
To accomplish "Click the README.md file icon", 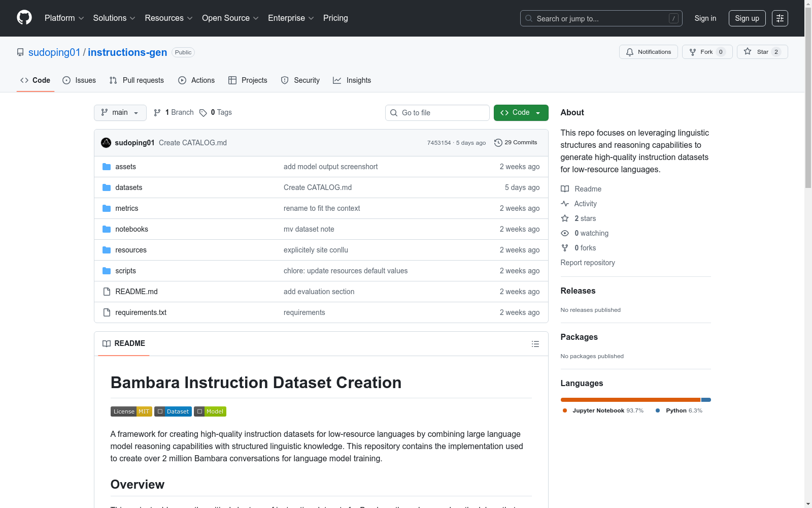I will pos(107,292).
